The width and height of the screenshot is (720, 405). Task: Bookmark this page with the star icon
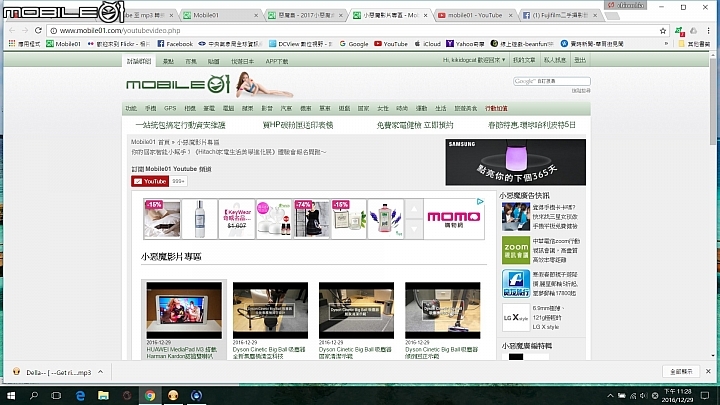pos(663,31)
